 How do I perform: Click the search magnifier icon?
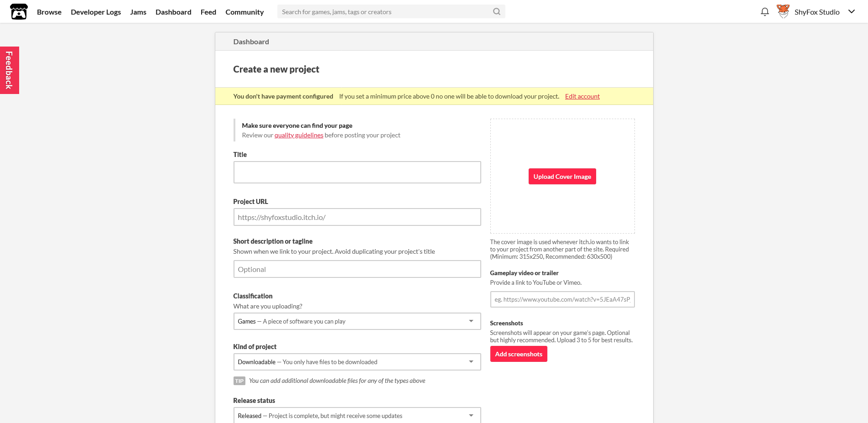tap(496, 11)
